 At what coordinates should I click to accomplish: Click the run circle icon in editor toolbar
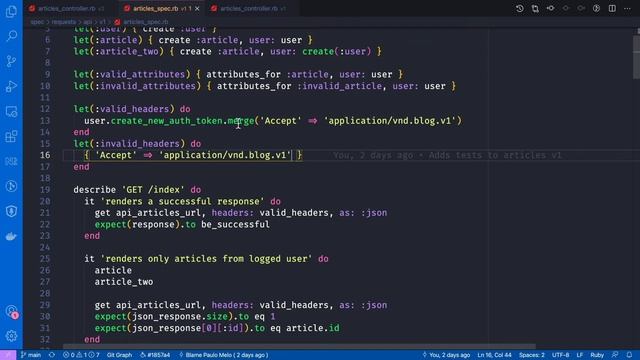596,8
